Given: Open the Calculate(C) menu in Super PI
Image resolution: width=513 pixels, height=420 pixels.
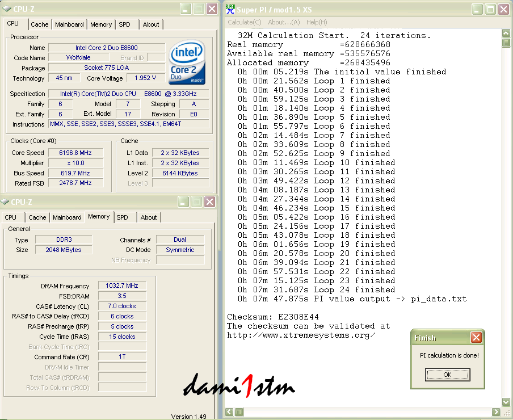Looking at the screenshot, I should [x=245, y=22].
